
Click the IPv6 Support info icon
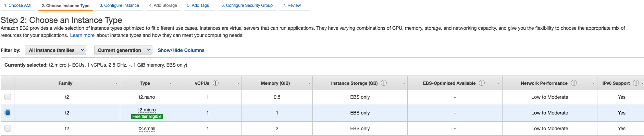click(636, 83)
